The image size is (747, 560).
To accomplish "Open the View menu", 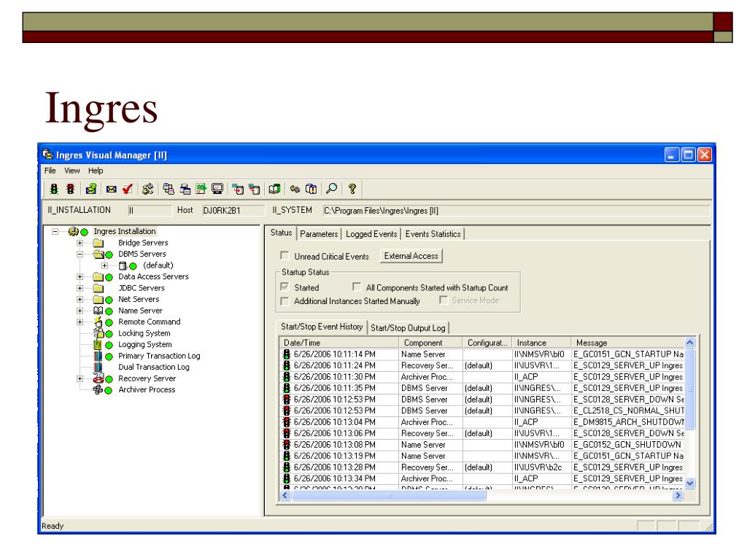I will tap(72, 171).
